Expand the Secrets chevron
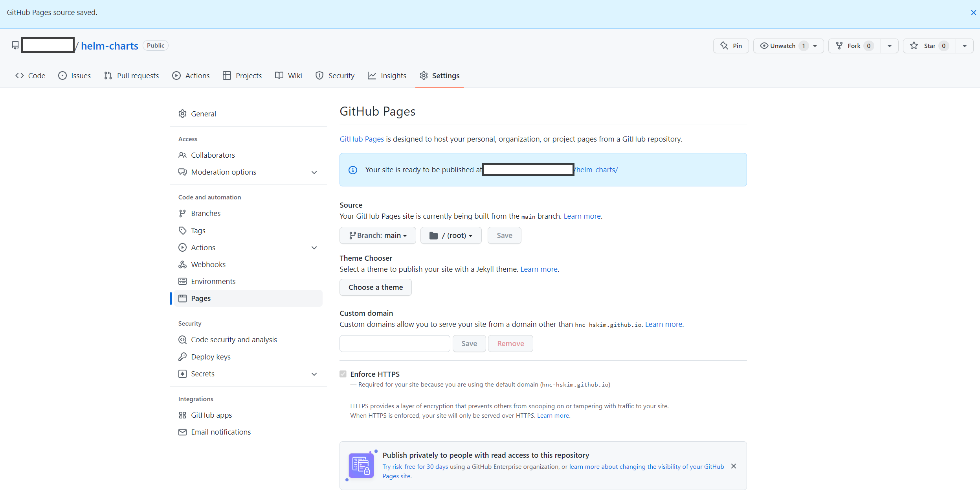980x503 pixels. click(x=314, y=374)
